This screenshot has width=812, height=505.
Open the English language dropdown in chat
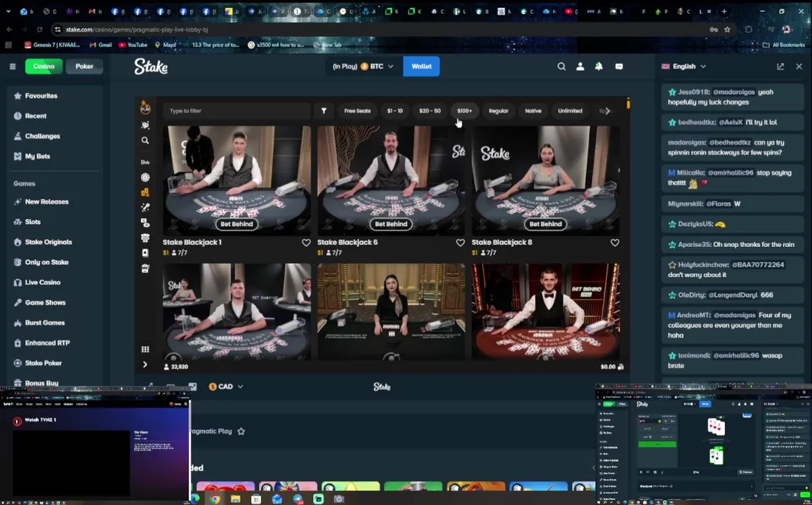[x=684, y=66]
